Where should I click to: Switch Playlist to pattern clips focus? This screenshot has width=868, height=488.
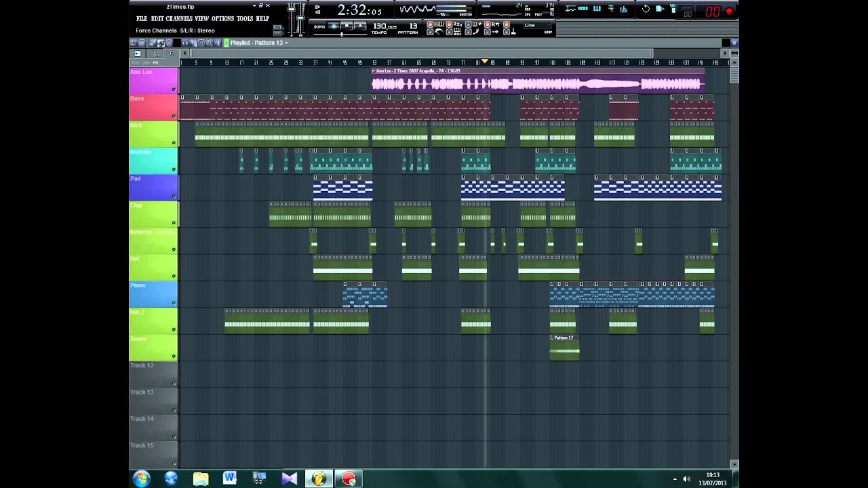coord(172,53)
